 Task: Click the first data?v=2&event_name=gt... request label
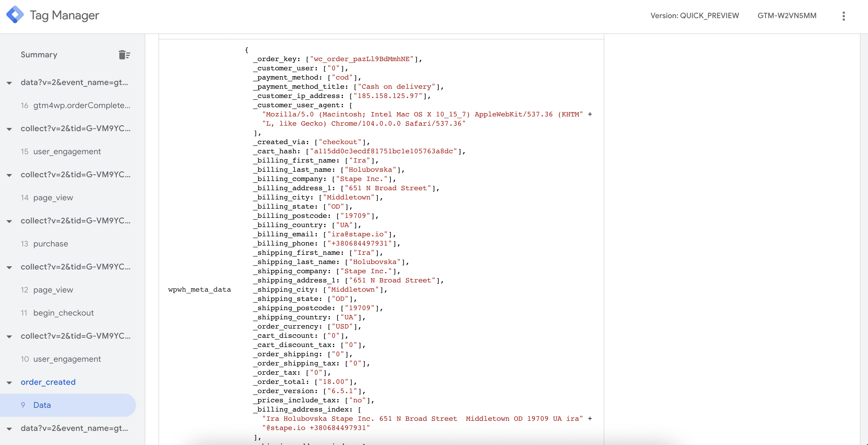point(74,82)
